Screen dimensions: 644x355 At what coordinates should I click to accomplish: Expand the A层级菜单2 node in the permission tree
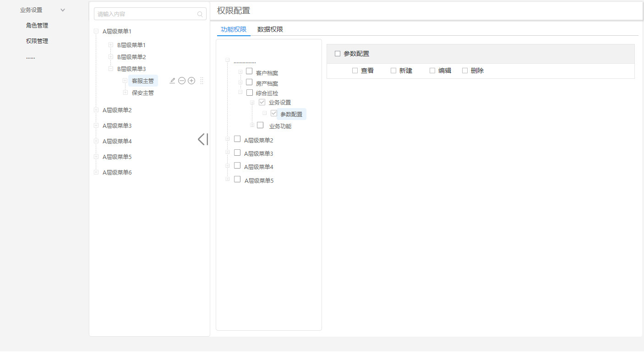click(228, 139)
